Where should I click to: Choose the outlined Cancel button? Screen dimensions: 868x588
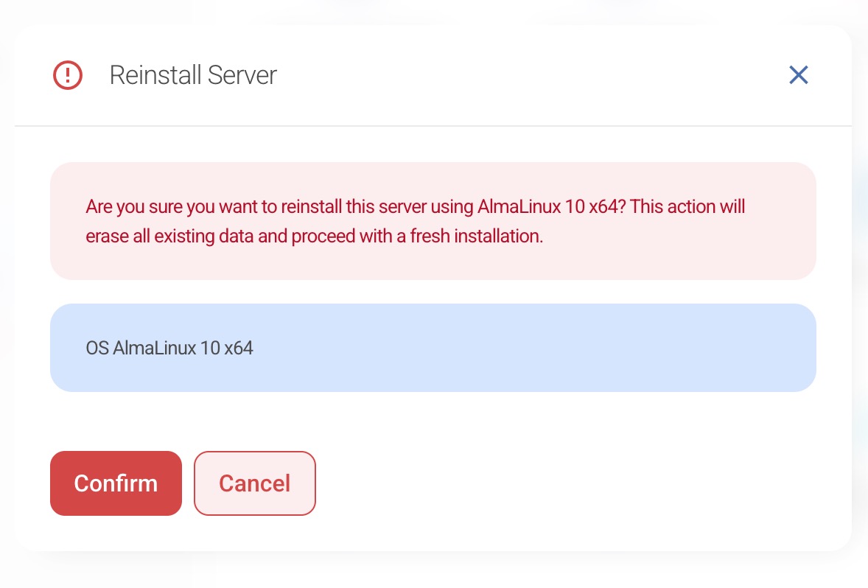click(254, 483)
